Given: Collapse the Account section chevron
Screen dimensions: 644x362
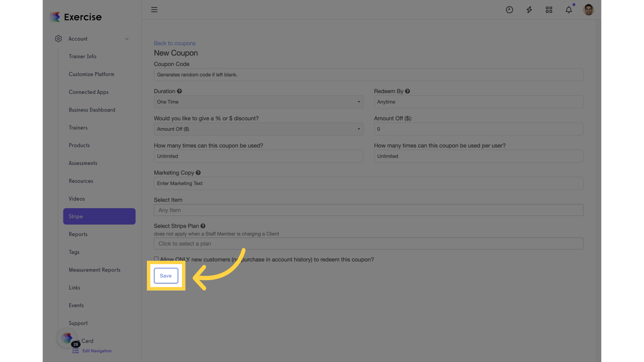Looking at the screenshot, I should 127,39.
